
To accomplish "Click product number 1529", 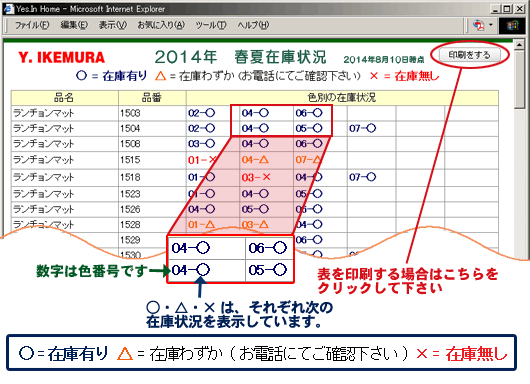I will pyautogui.click(x=130, y=240).
